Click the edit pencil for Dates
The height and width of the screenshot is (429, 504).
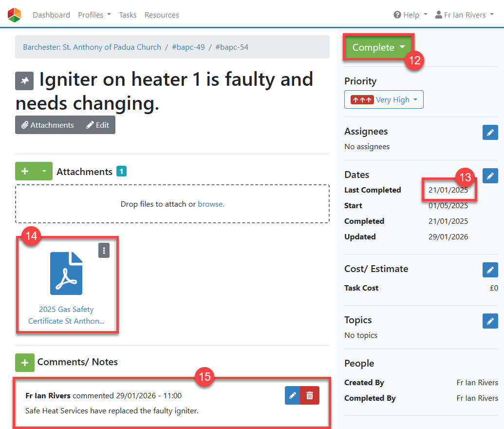pos(490,175)
